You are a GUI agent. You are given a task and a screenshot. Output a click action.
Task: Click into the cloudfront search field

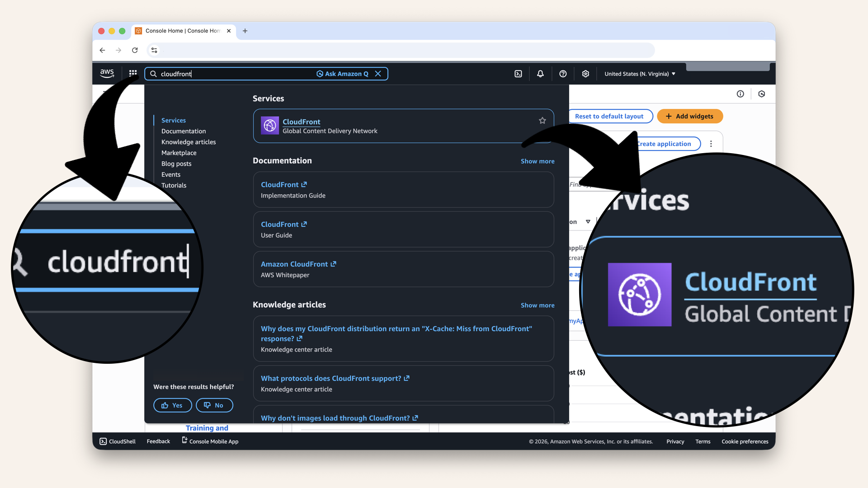pos(235,74)
